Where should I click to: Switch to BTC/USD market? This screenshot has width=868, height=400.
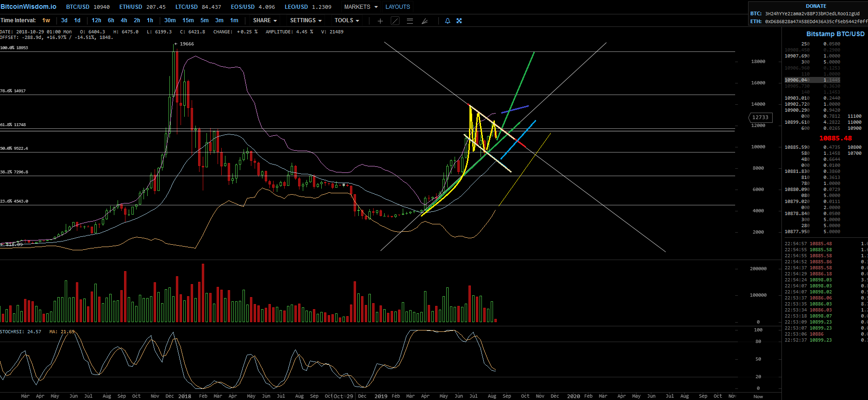pyautogui.click(x=88, y=7)
